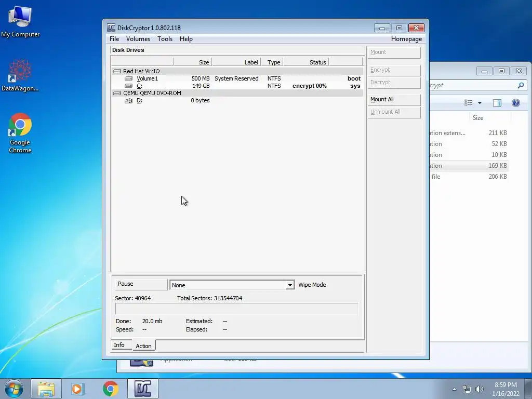Open the Help menu
The height and width of the screenshot is (399, 532).
(x=186, y=39)
